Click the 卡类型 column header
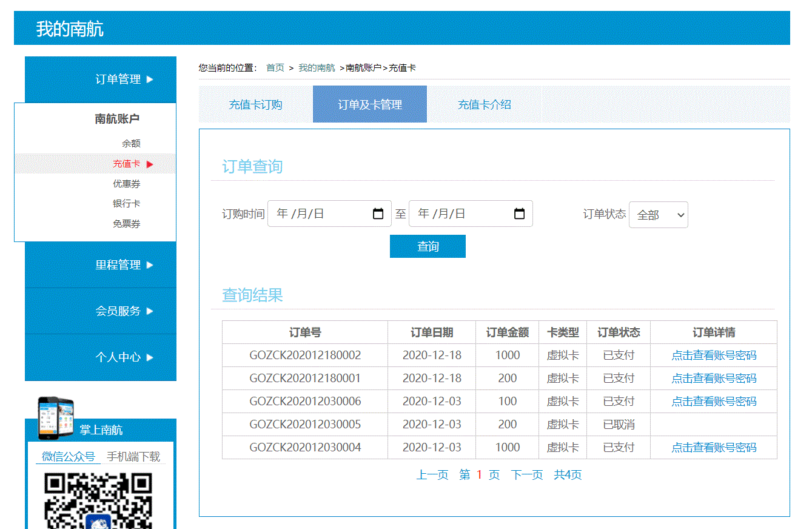 (x=563, y=332)
